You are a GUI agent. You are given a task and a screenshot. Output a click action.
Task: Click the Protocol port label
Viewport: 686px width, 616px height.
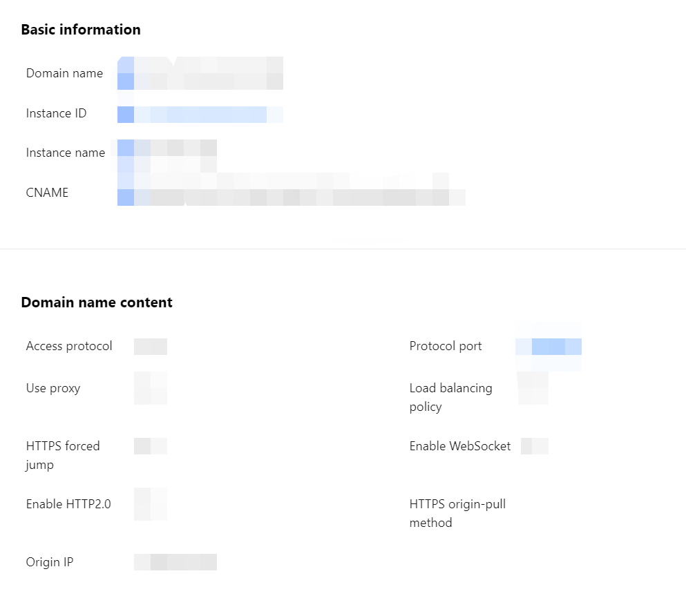[446, 346]
